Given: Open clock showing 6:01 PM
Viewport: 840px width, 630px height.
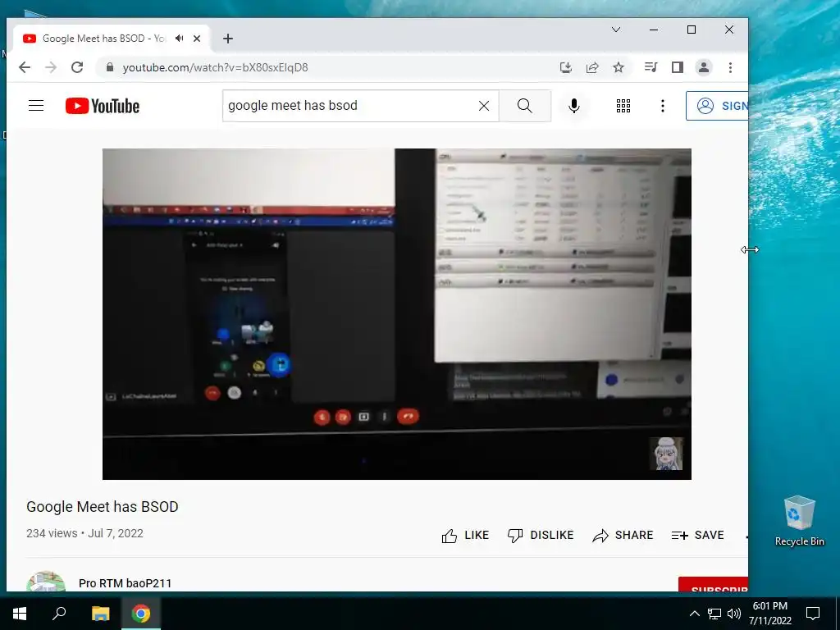Looking at the screenshot, I should pos(769,614).
